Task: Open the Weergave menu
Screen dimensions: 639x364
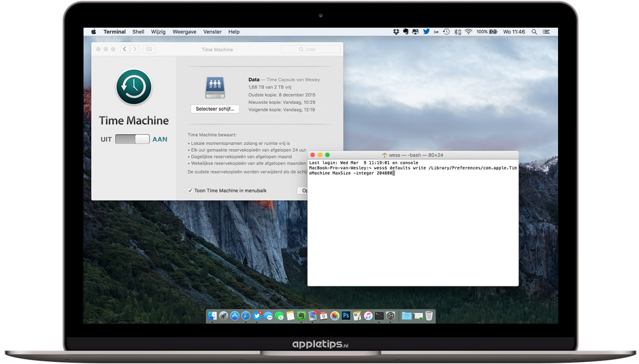Action: 185,32
